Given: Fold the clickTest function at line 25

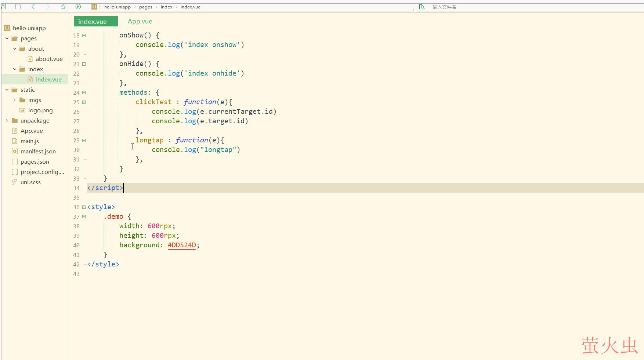Looking at the screenshot, I should 84,102.
